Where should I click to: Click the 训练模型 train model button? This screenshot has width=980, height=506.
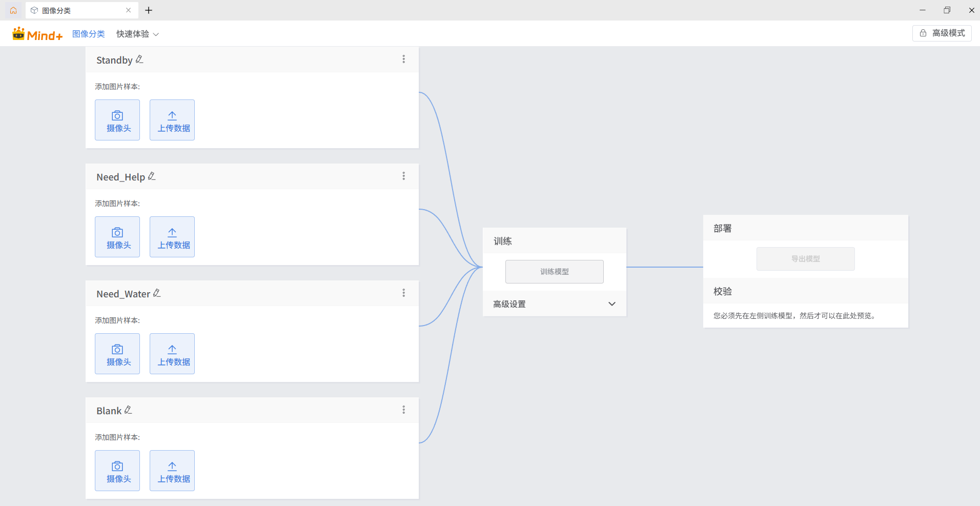click(x=554, y=272)
